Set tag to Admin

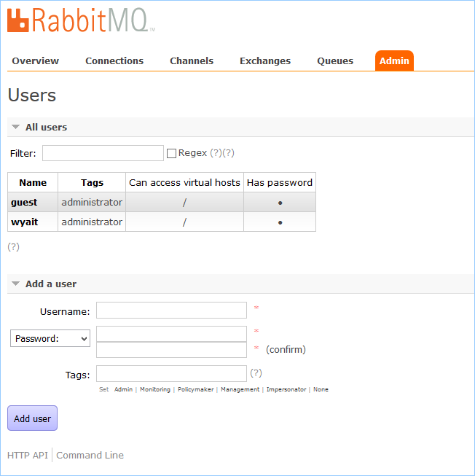[123, 389]
